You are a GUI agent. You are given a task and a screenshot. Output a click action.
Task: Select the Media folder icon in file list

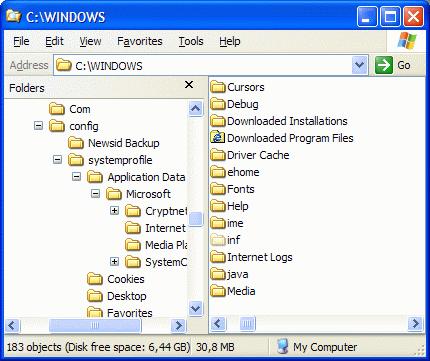218,291
